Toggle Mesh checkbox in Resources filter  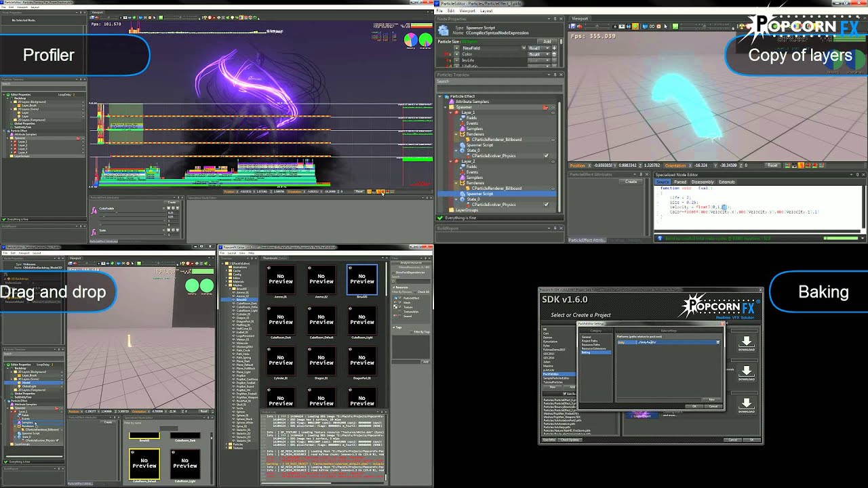[400, 302]
